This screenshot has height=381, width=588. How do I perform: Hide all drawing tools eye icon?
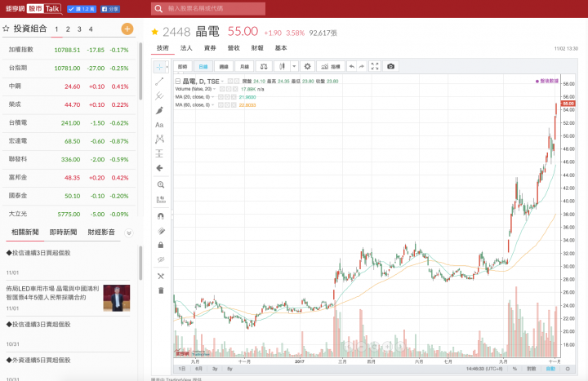click(x=161, y=259)
